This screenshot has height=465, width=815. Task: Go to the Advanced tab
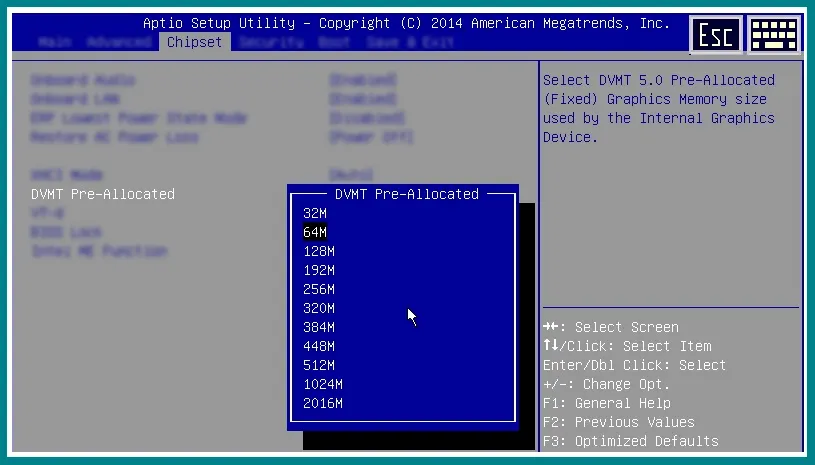[118, 42]
